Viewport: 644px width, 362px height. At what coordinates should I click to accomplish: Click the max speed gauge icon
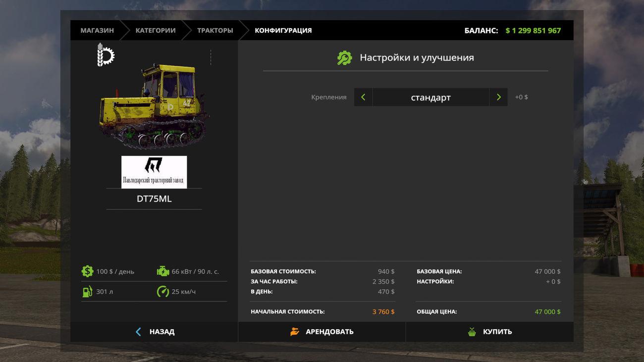coord(163,292)
